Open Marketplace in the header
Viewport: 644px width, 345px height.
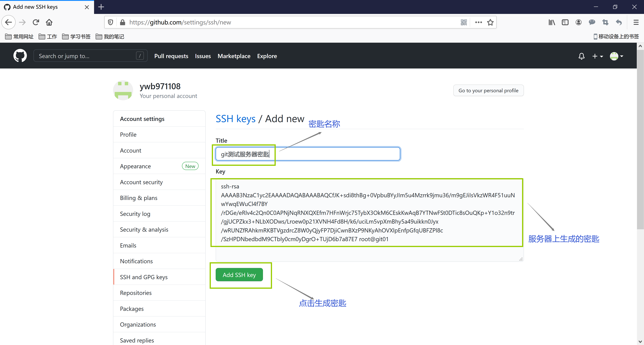[234, 56]
